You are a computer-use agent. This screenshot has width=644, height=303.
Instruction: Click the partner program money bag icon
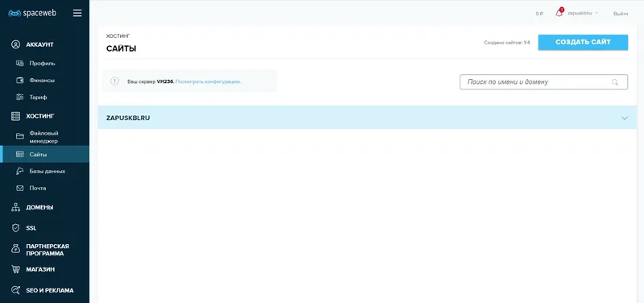click(x=15, y=249)
